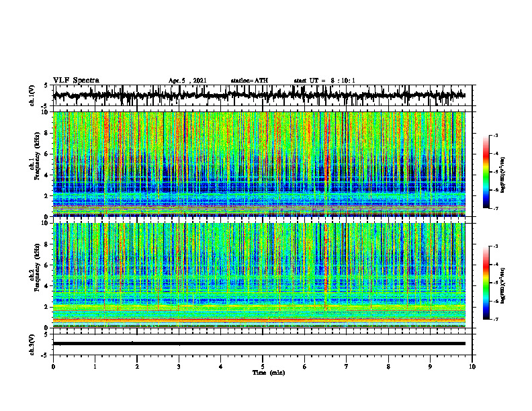The width and height of the screenshot is (532, 411).
Task: Click time axis tick label 8
Action: tap(388, 367)
